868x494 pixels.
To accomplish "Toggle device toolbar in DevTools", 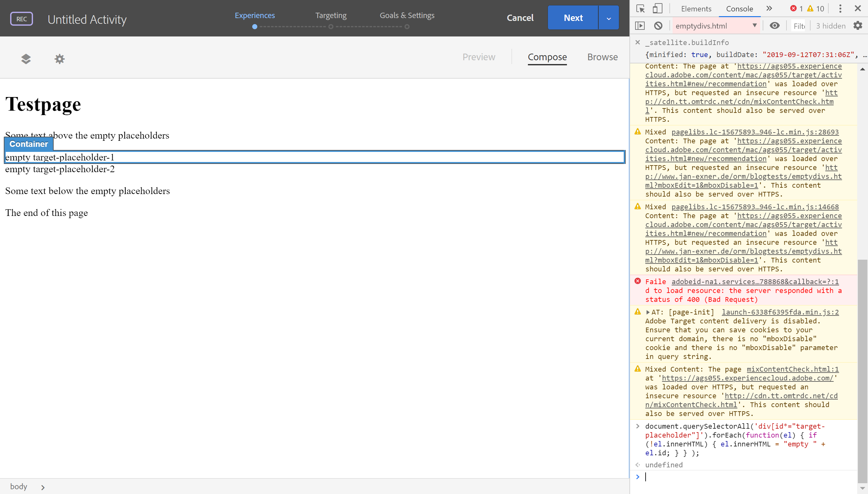I will pos(658,9).
